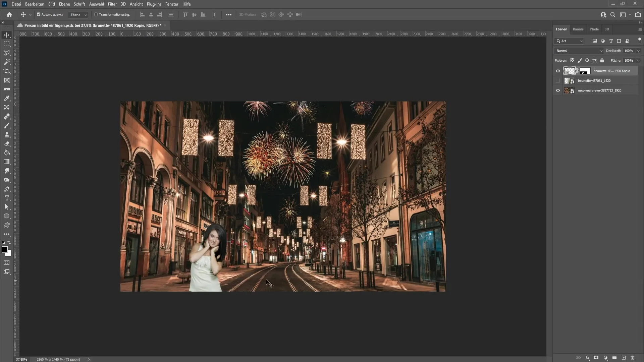Select the Magic Wand tool
This screenshot has height=362, width=644.
click(x=7, y=62)
